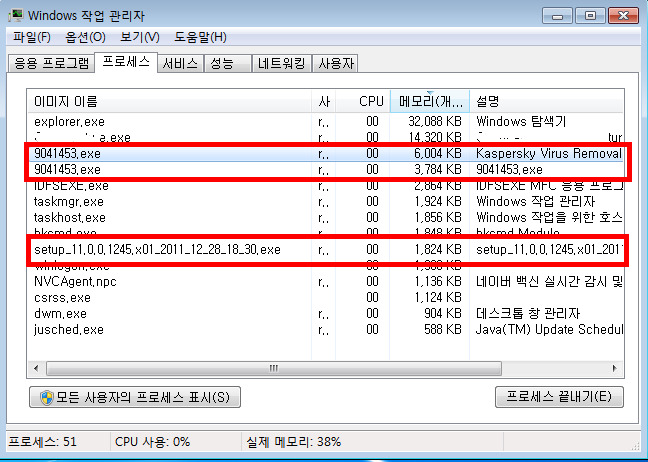The height and width of the screenshot is (462, 648).
Task: Click 모든 사용자의 프로세스 표시(S) button
Action: (135, 397)
